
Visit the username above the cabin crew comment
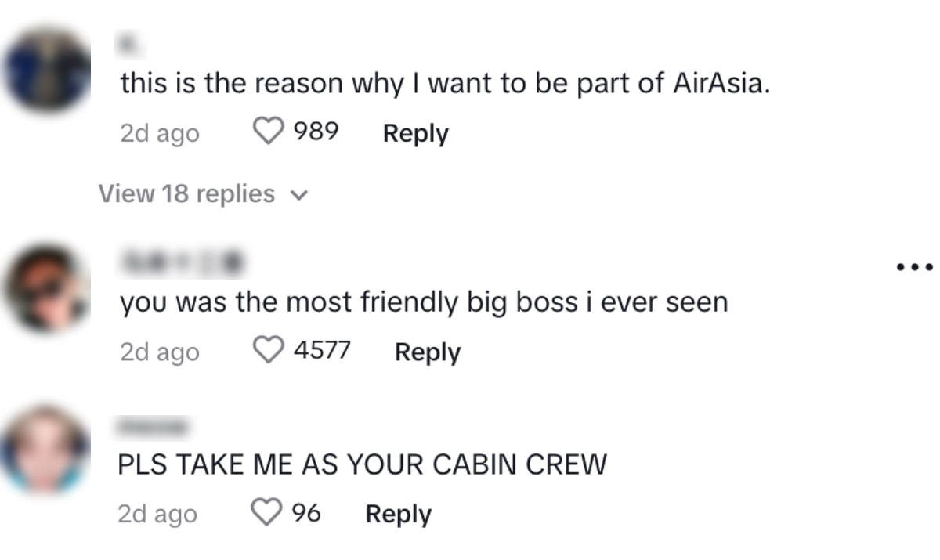click(x=154, y=426)
